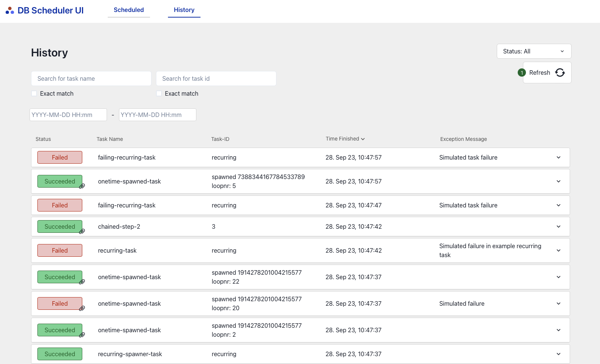Focus the Search for task id field
The width and height of the screenshot is (600, 364).
coord(216,78)
